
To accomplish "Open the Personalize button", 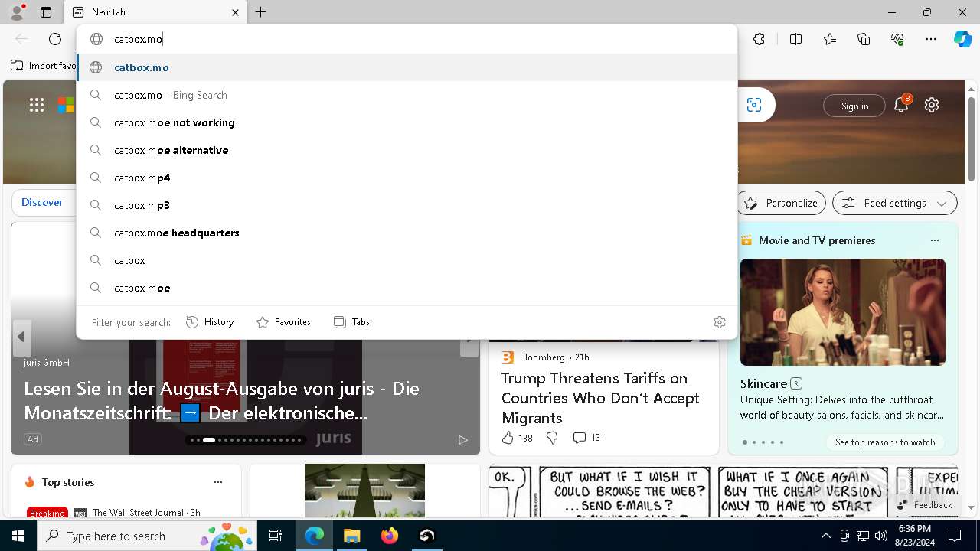I will [x=782, y=203].
